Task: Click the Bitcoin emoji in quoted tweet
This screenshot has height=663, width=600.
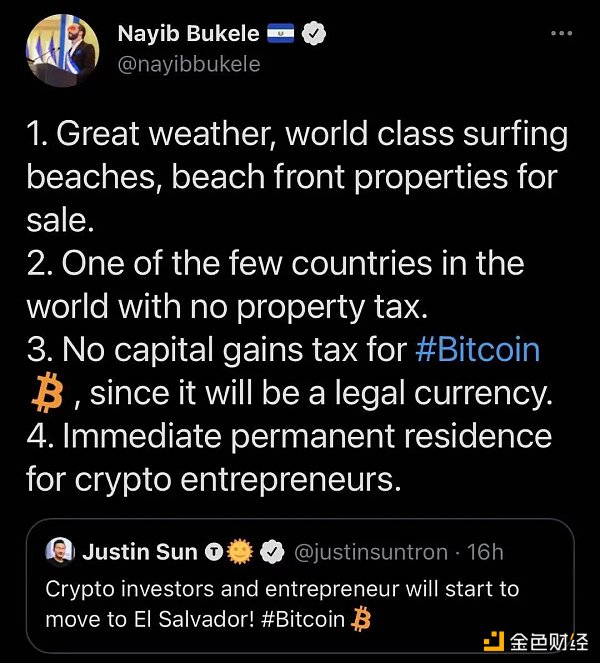Action: (x=362, y=620)
